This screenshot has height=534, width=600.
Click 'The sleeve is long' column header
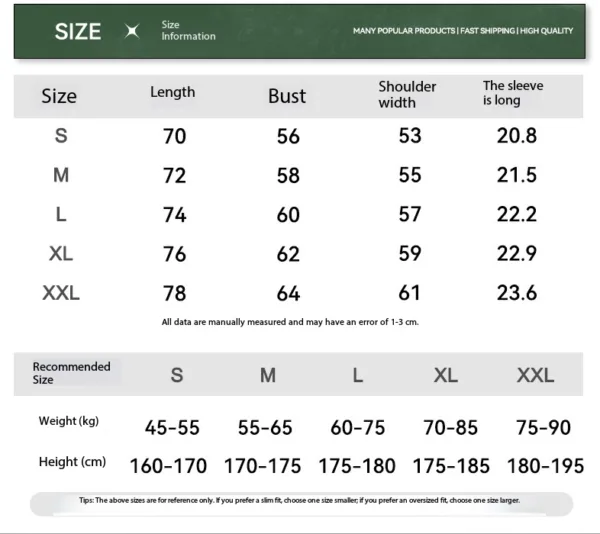[x=513, y=93]
